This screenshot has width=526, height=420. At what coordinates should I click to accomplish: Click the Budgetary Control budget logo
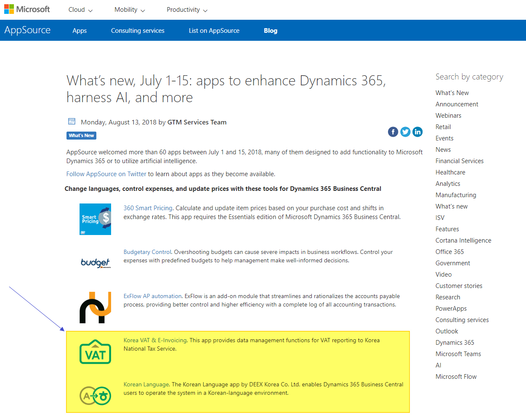[96, 263]
